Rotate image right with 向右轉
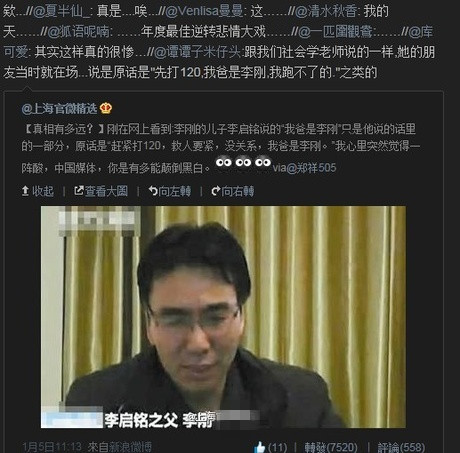 [x=233, y=191]
